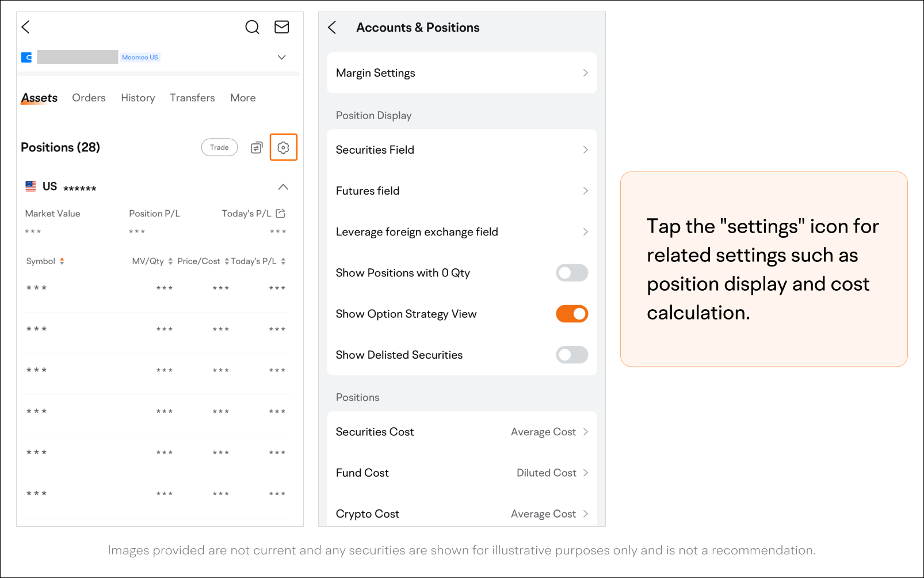
Task: Turn on Show Delisted Securities
Action: [x=572, y=355]
